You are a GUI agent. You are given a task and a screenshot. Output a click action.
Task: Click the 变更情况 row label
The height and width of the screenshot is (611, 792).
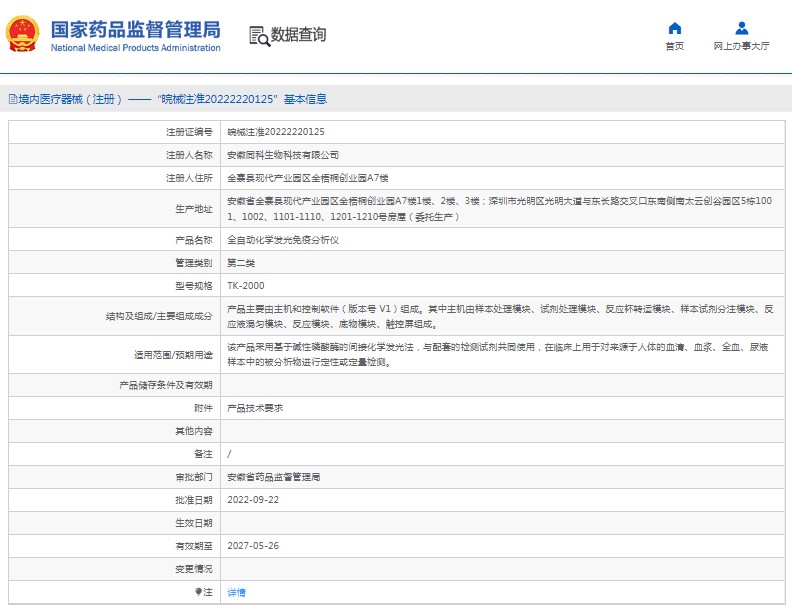tap(194, 569)
